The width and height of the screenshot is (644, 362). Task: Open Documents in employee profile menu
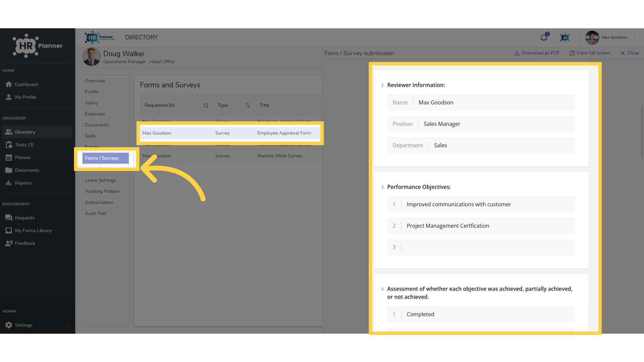97,125
